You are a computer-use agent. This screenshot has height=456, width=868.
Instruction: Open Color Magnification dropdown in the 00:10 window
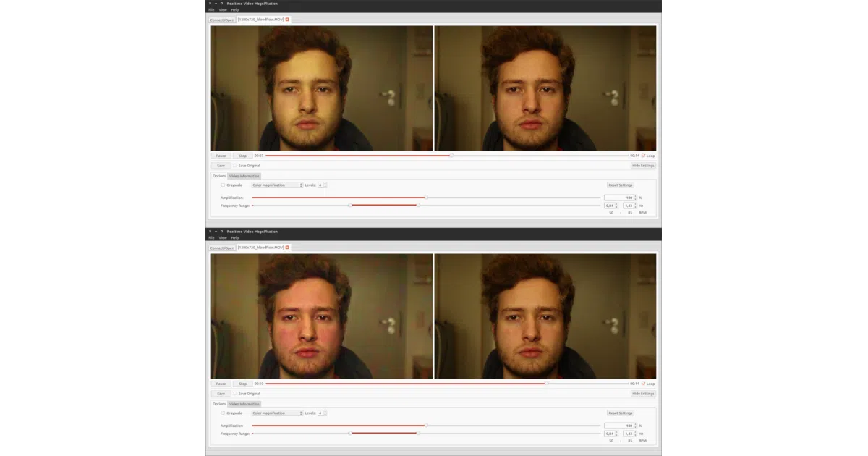277,413
